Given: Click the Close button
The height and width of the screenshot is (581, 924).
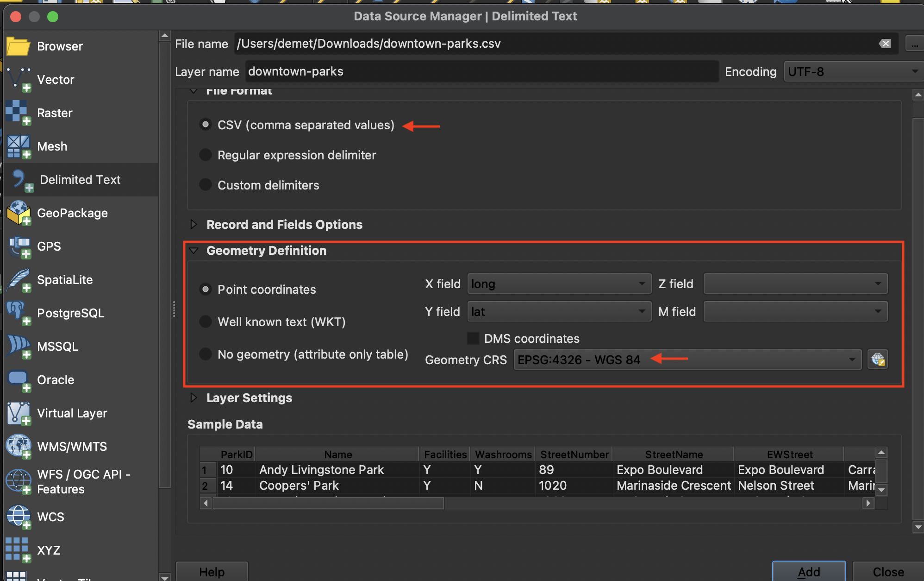Looking at the screenshot, I should tap(888, 572).
